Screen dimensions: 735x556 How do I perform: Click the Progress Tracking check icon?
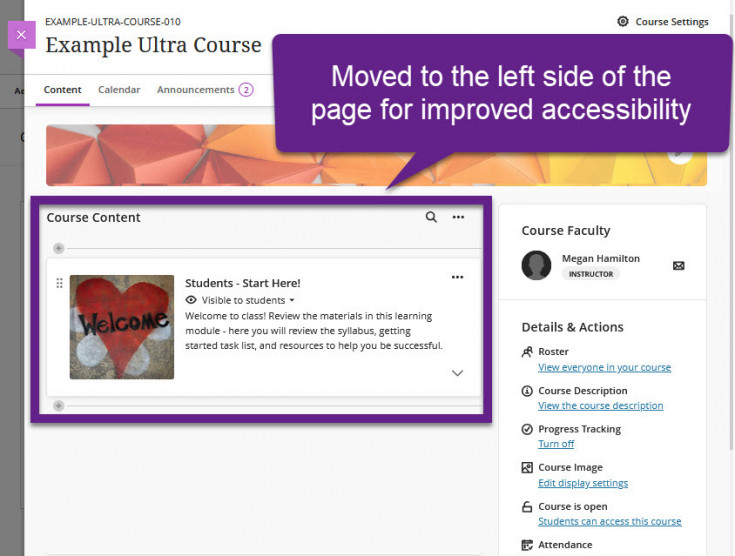coord(527,429)
